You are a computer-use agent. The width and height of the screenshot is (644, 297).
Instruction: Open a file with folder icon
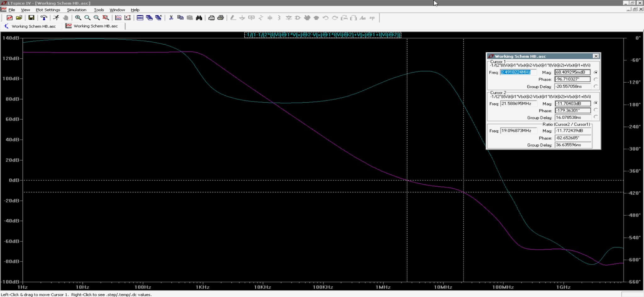pyautogui.click(x=19, y=18)
